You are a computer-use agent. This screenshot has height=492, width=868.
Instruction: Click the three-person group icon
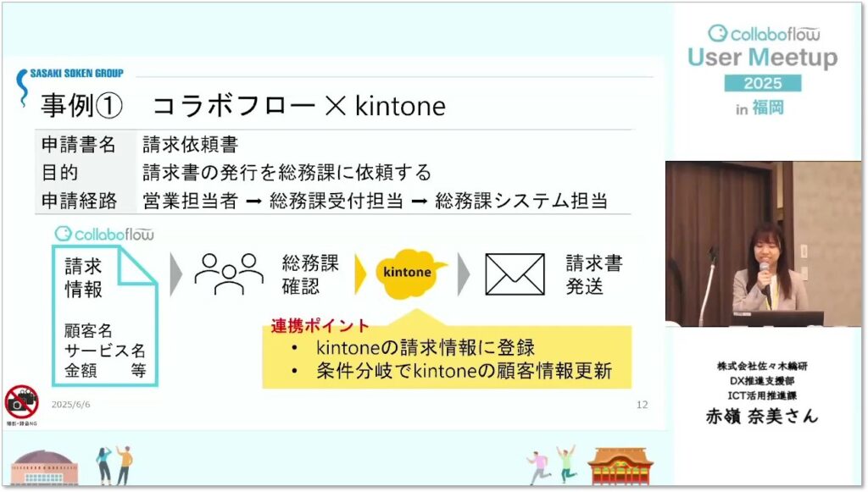(229, 274)
